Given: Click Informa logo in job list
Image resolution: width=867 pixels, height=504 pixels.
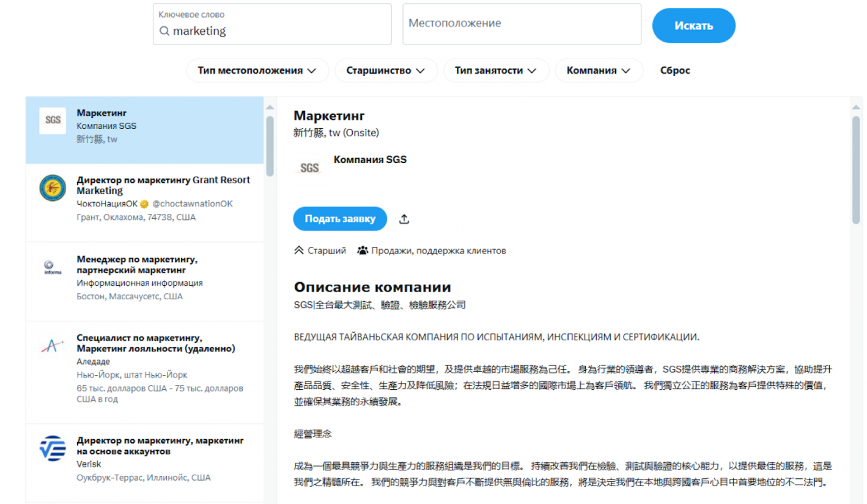Looking at the screenshot, I should [53, 268].
